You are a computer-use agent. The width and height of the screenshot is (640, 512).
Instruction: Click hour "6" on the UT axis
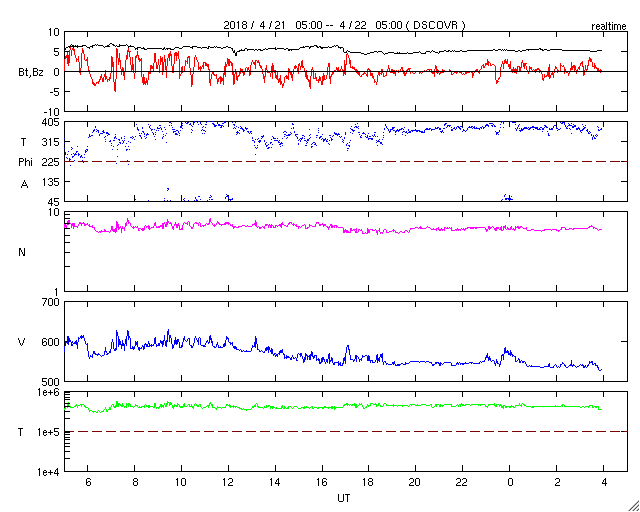coord(88,482)
